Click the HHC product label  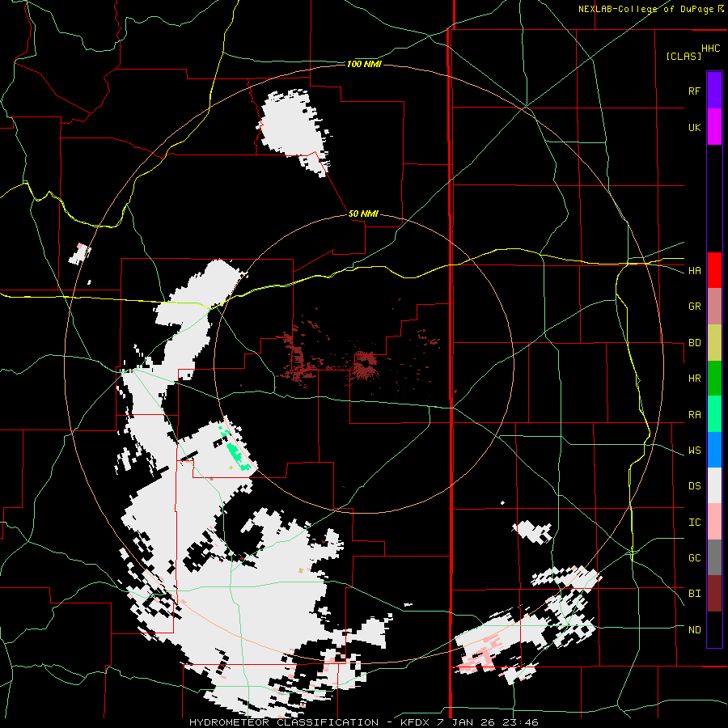711,49
